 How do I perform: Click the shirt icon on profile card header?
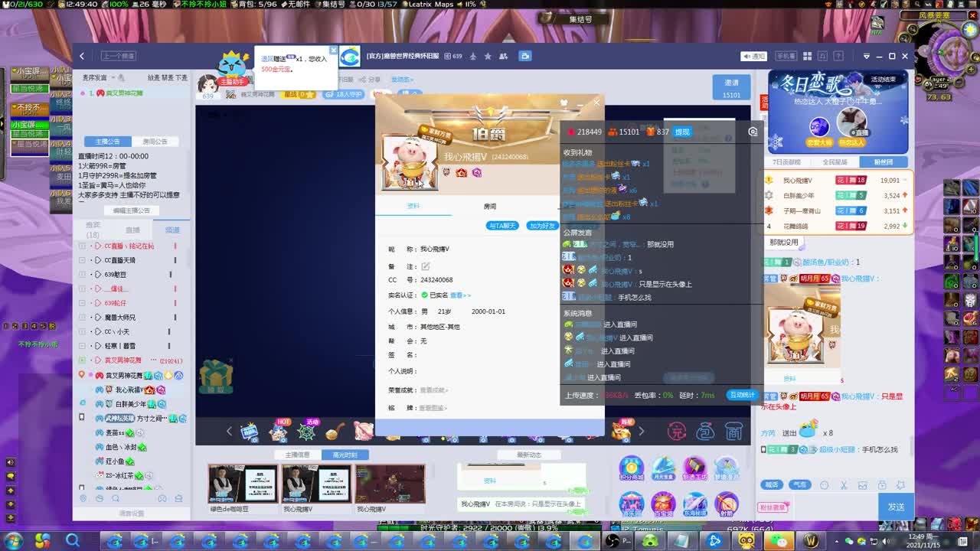click(x=564, y=103)
